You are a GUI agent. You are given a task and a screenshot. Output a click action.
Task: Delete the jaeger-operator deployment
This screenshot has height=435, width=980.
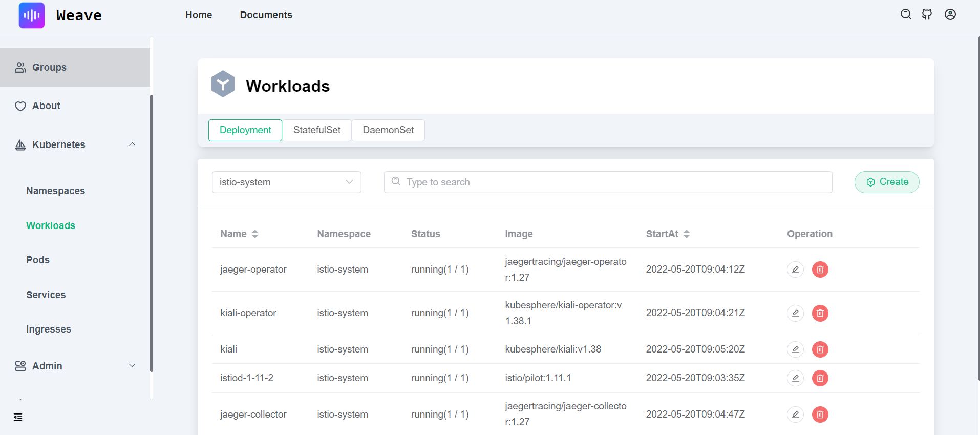click(x=820, y=270)
